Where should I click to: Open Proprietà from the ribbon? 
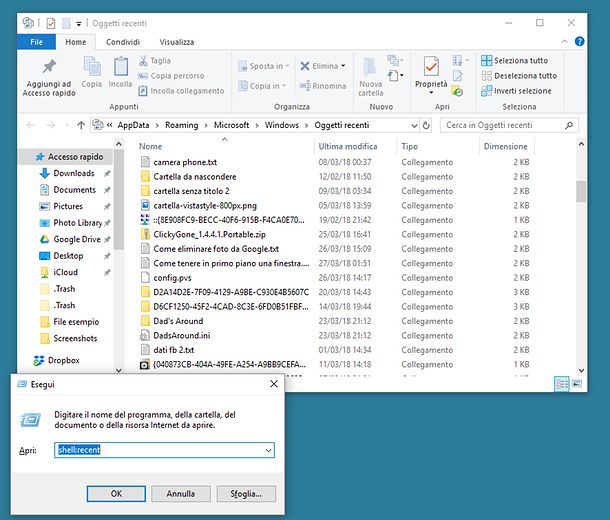tap(431, 76)
